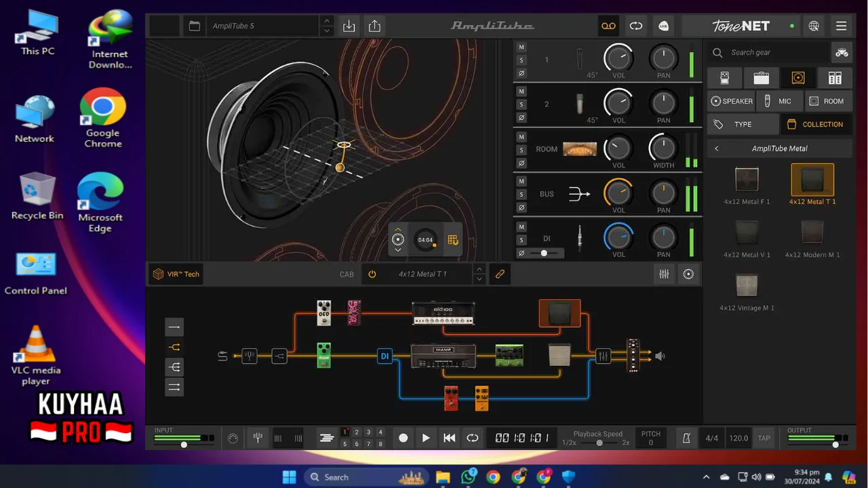Select the single serial chain routing
Screen dimensions: 868x488
pyautogui.click(x=174, y=327)
